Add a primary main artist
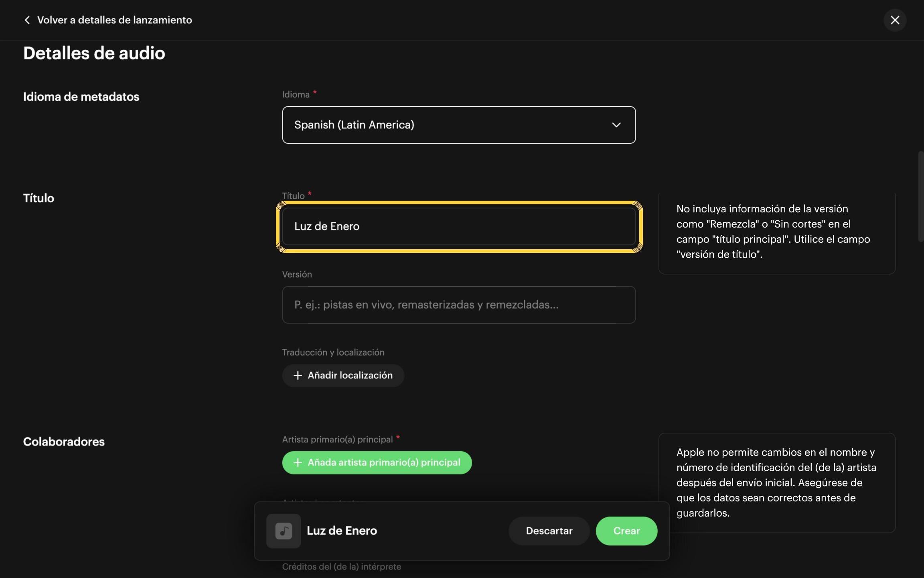The width and height of the screenshot is (924, 578). 377,462
